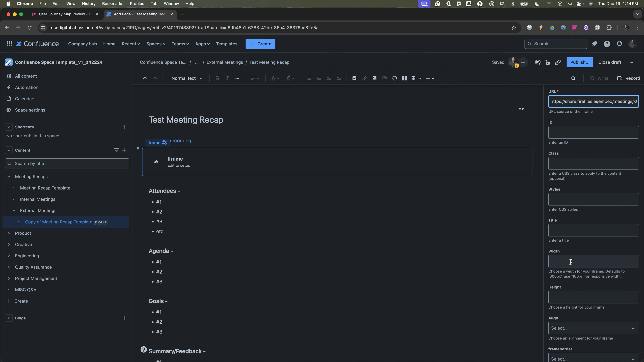Open text color dropdown
This screenshot has height=362, width=644.
[x=275, y=78]
